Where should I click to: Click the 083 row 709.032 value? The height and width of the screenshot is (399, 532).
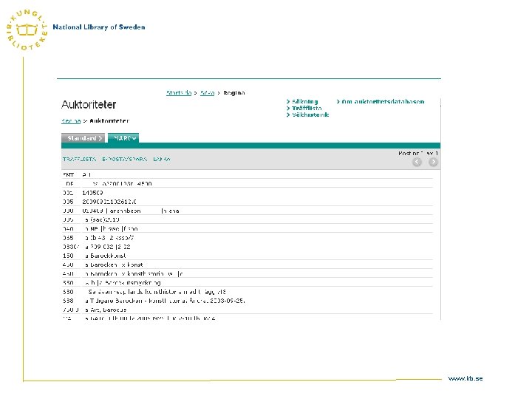coord(108,247)
